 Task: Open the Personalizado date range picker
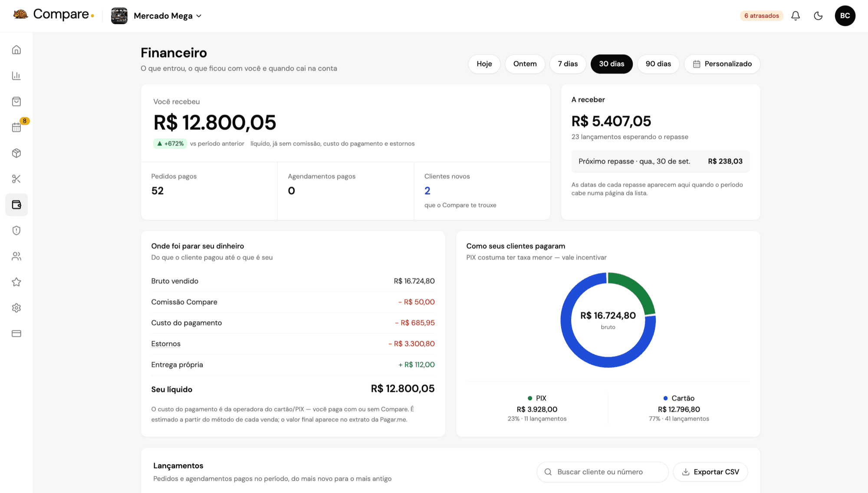[722, 64]
